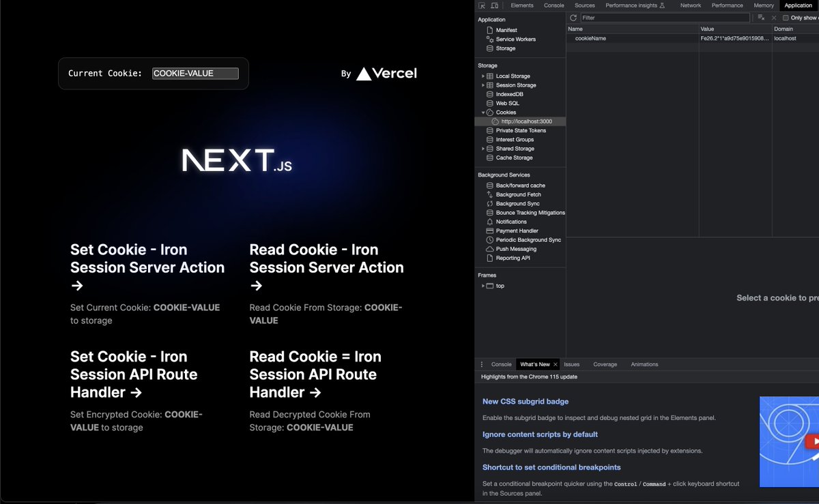This screenshot has height=504, width=819.
Task: Sort by the Name column header
Action: 632,29
